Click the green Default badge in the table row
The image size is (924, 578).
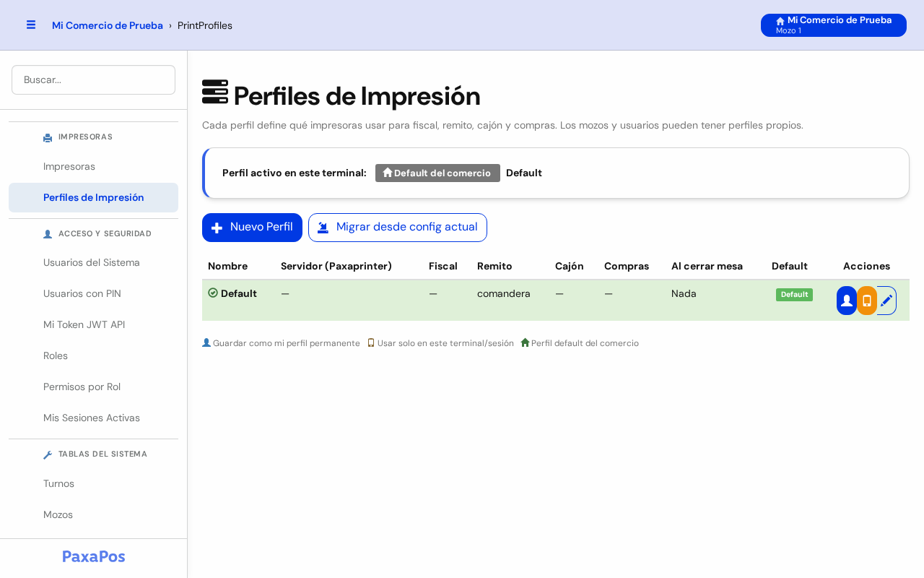coord(794,294)
